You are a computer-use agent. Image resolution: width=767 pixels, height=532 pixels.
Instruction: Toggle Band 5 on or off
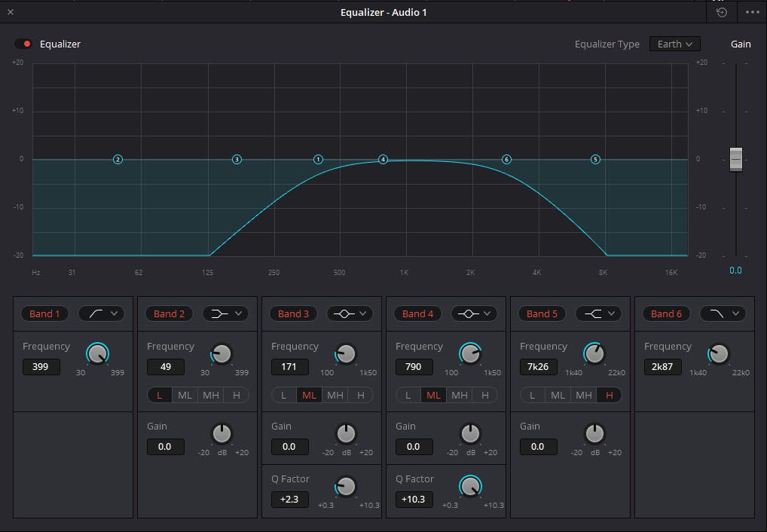542,313
